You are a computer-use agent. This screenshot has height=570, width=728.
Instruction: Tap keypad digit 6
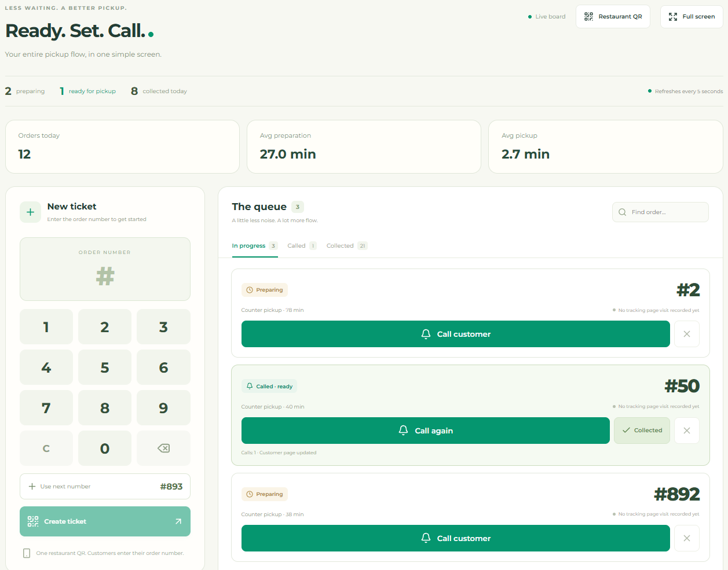[163, 367]
